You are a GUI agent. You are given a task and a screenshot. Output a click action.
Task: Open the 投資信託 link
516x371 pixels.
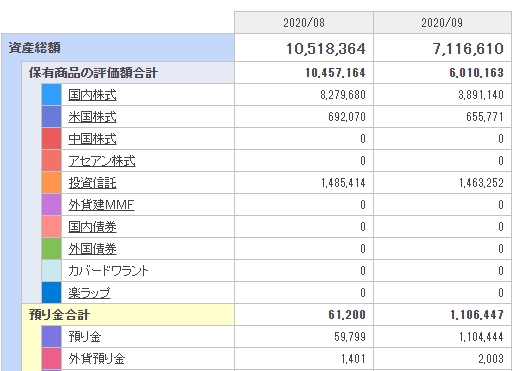[92, 183]
